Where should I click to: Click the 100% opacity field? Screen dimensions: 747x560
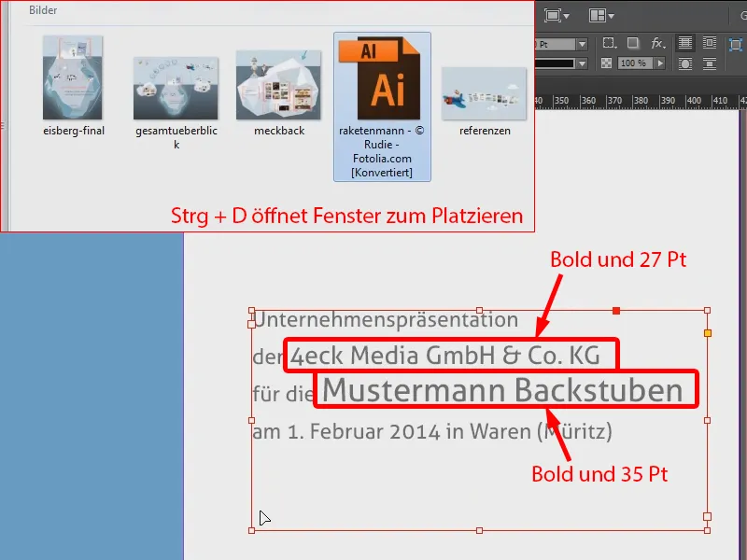point(635,63)
